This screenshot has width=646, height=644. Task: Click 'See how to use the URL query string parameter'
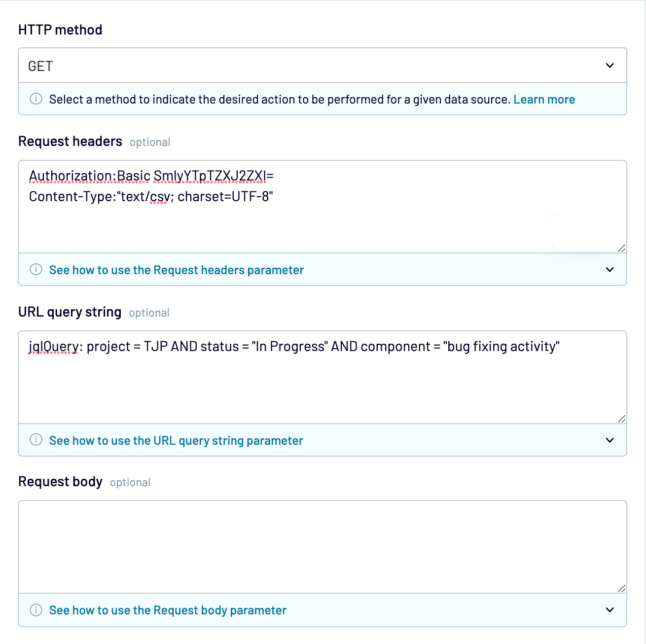click(176, 441)
